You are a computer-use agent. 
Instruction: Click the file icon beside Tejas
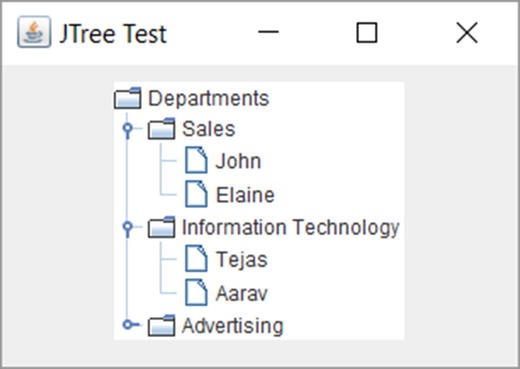point(196,259)
